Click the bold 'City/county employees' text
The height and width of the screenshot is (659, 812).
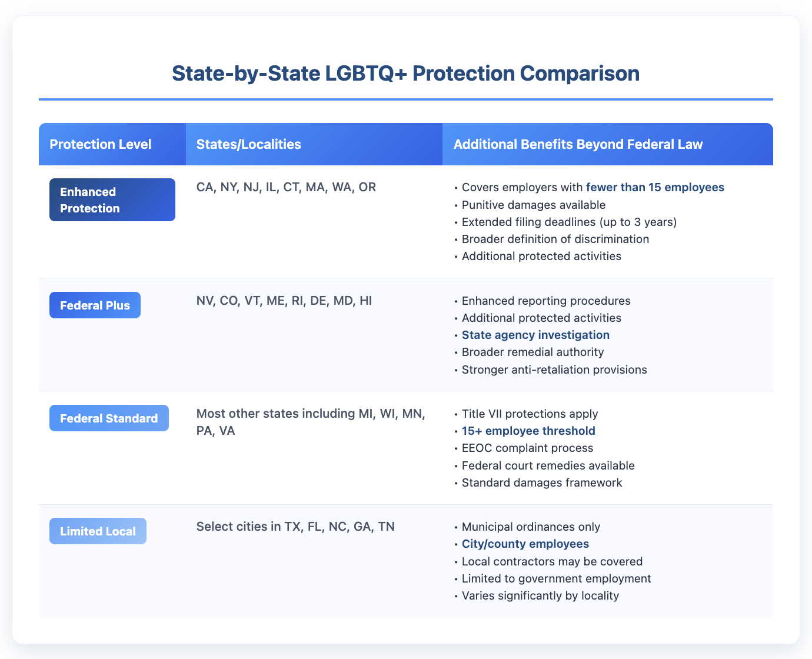[525, 544]
